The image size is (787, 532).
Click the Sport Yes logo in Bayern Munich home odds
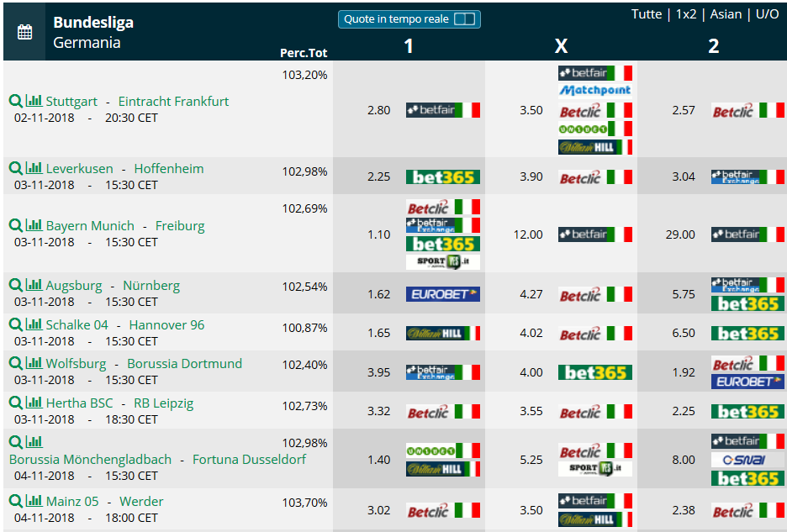click(443, 261)
